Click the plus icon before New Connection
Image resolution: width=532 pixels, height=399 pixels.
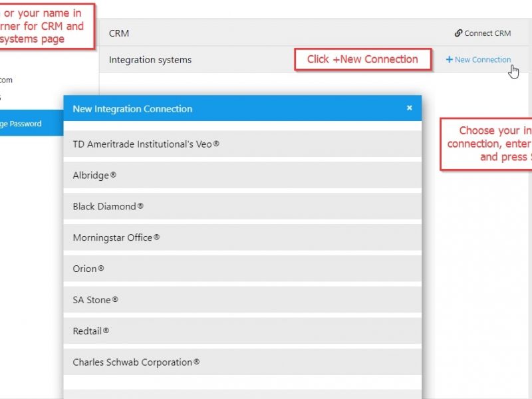pos(449,60)
